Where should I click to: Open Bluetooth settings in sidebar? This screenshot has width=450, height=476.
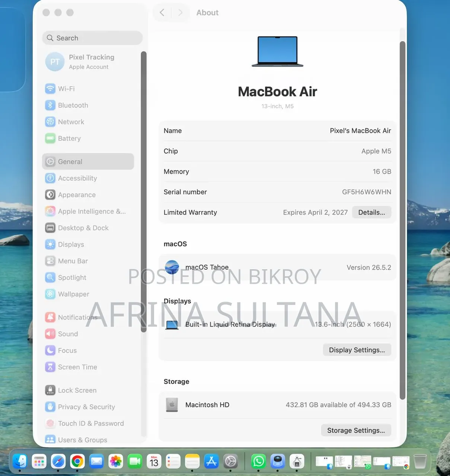(88, 105)
